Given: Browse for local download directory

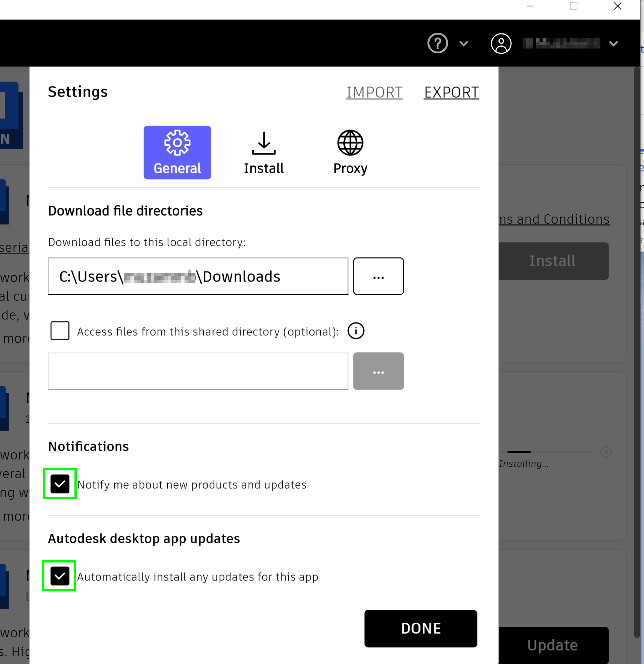Looking at the screenshot, I should coord(379,276).
